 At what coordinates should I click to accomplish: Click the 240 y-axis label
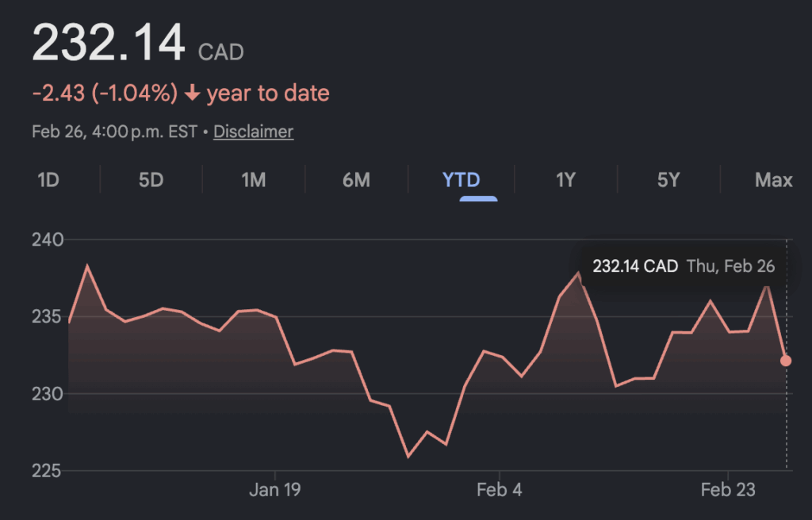coord(48,239)
